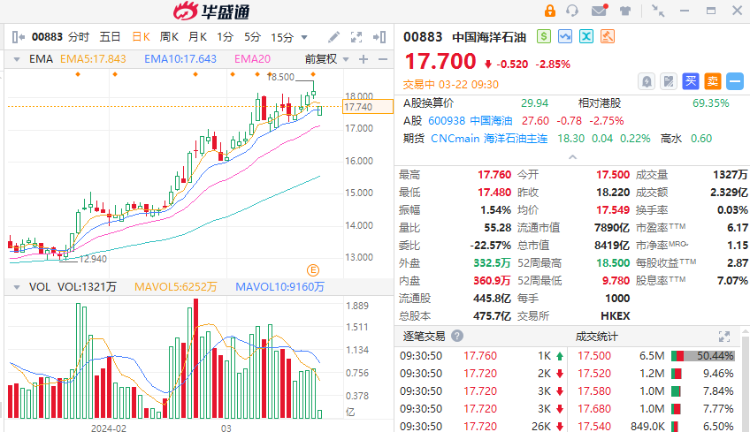Open the drawing pencil tool
This screenshot has height=432, width=750.
coord(334,37)
